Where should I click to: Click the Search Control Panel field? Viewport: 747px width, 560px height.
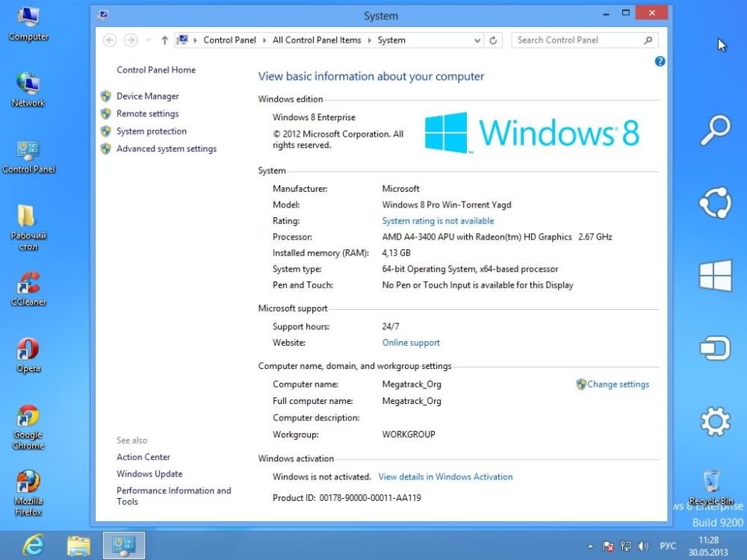(575, 40)
